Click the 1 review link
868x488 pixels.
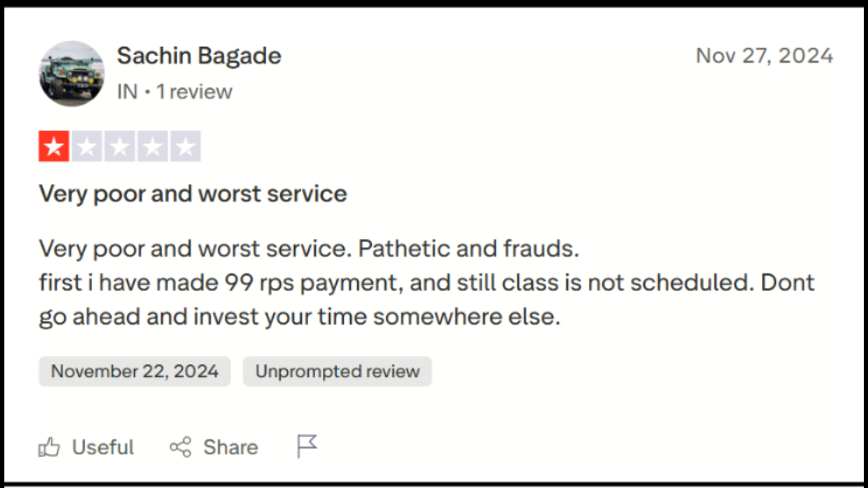click(194, 91)
